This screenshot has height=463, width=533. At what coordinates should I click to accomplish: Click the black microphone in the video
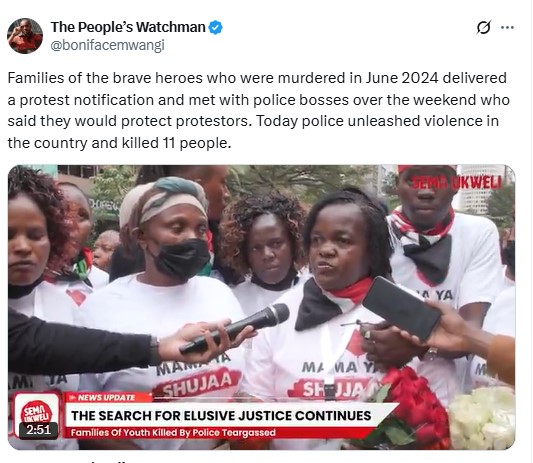(235, 328)
